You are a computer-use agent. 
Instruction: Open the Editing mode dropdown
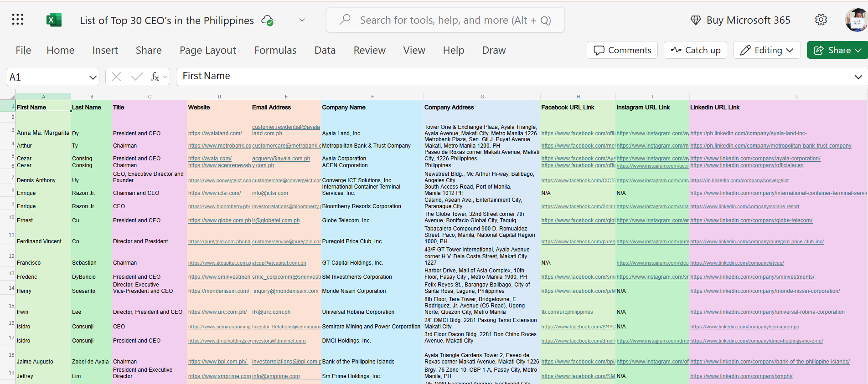(x=767, y=50)
